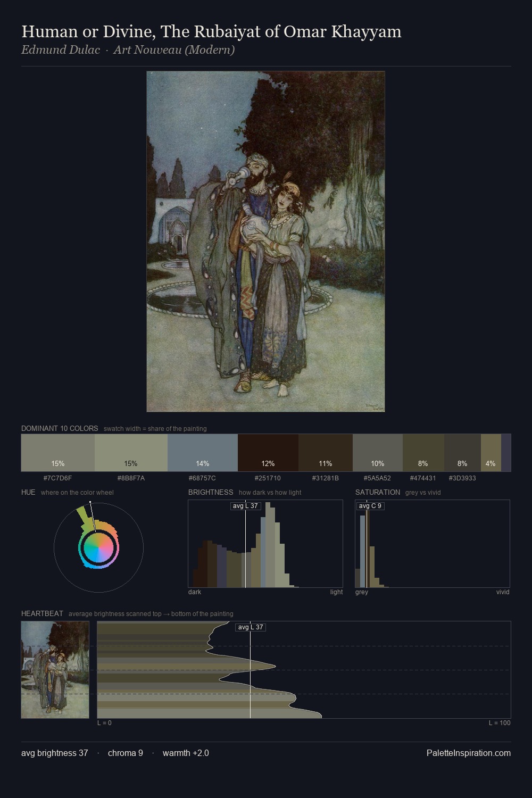Image resolution: width=532 pixels, height=798 pixels.
Task: Click the 'HUE' section heading
Action: [x=28, y=492]
